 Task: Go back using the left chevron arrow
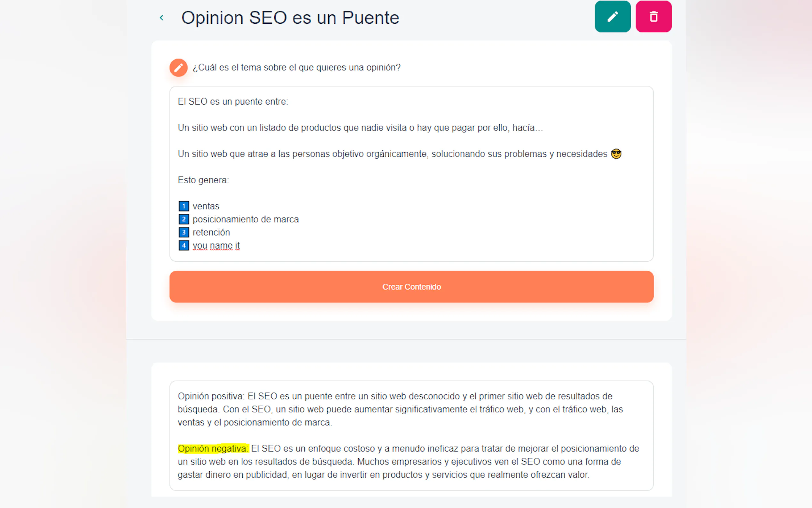[x=161, y=18]
